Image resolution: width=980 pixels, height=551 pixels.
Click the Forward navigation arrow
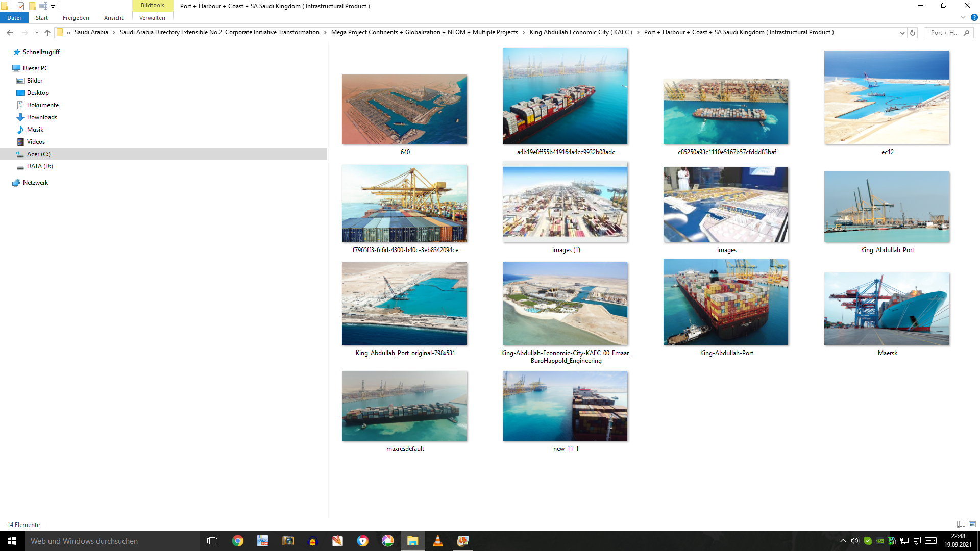(x=24, y=33)
